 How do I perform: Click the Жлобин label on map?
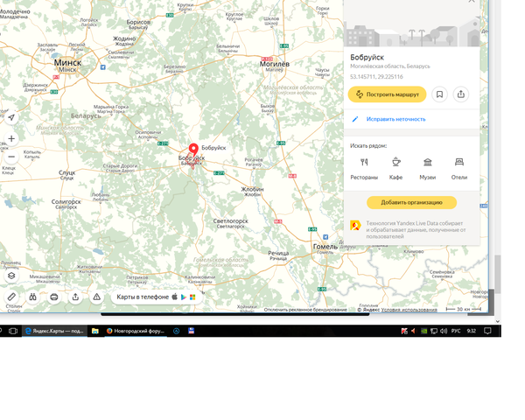tap(253, 189)
